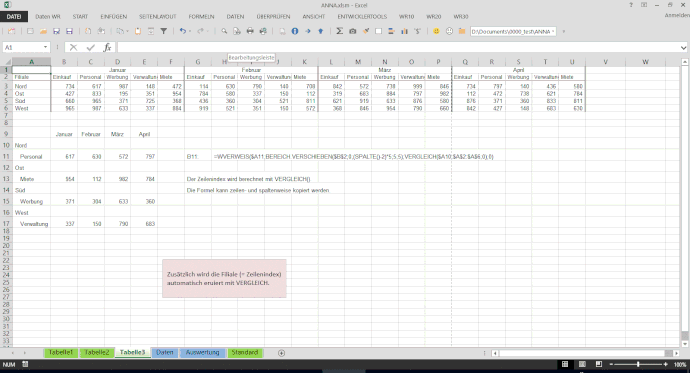Open the Redo history dropdown arrow

pos(208,31)
